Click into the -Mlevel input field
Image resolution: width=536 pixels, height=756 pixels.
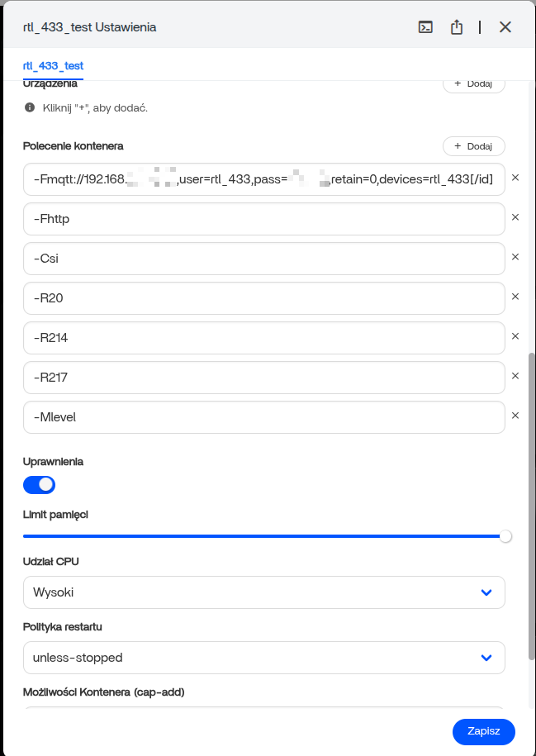point(263,417)
